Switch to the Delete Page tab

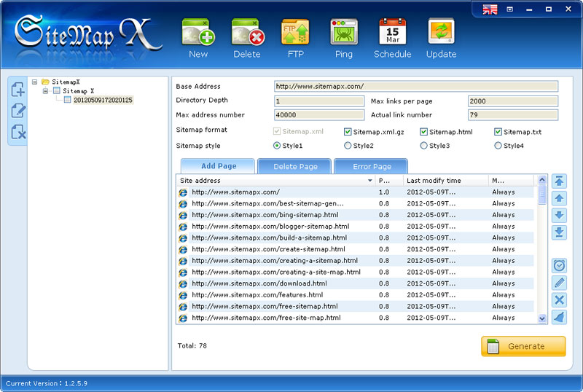pos(294,166)
